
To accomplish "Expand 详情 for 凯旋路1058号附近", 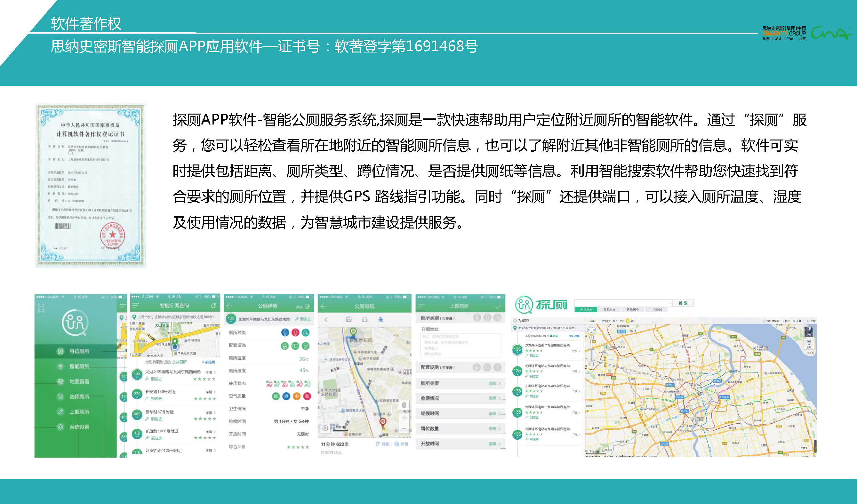I will point(210,432).
